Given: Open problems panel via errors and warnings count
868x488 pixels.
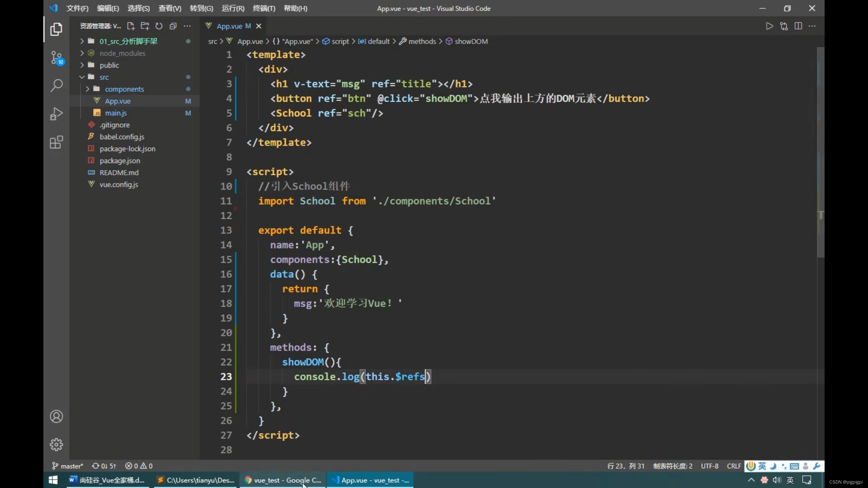Looking at the screenshot, I should click(x=139, y=466).
